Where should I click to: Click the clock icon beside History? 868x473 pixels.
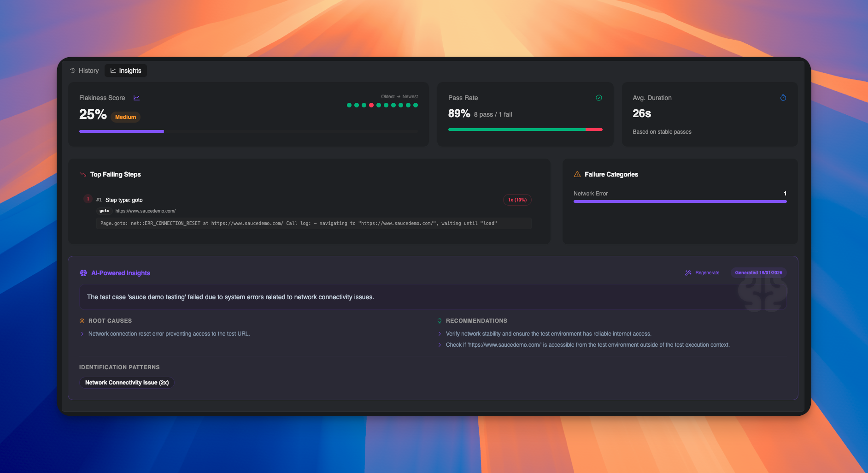(72, 70)
